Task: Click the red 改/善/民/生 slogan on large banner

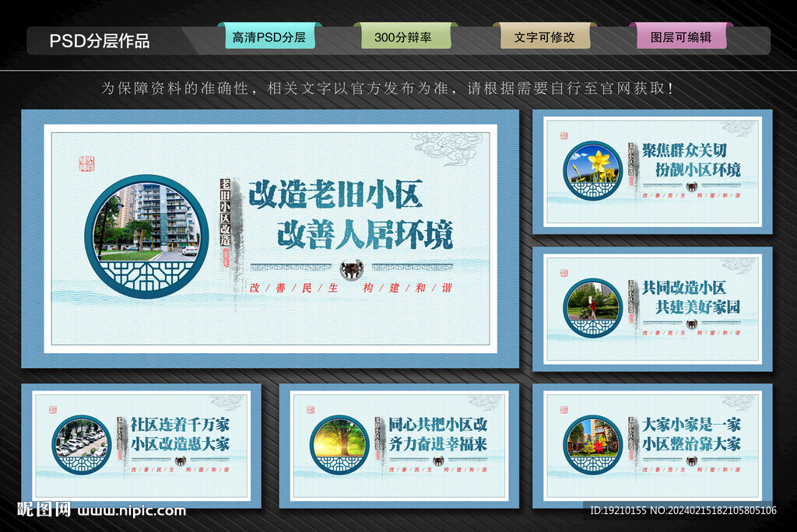Action: [293, 288]
